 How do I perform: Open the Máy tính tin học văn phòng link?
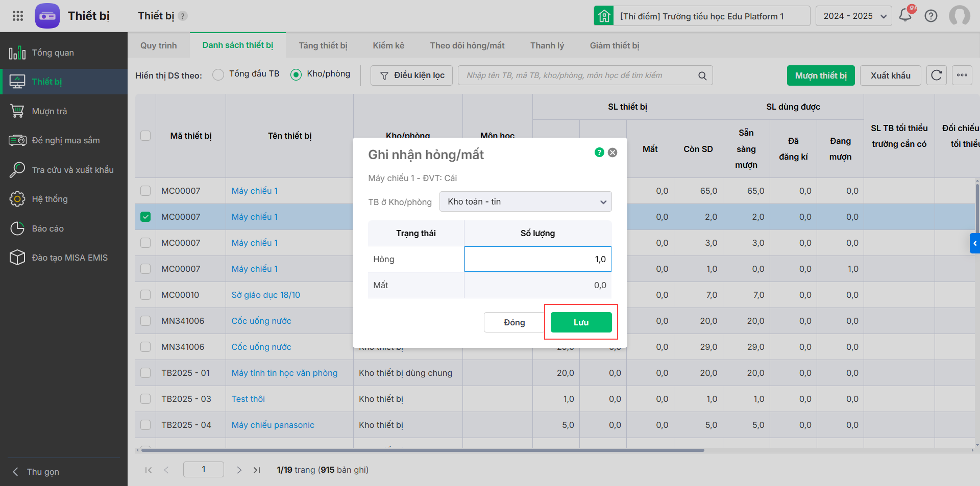(x=284, y=373)
